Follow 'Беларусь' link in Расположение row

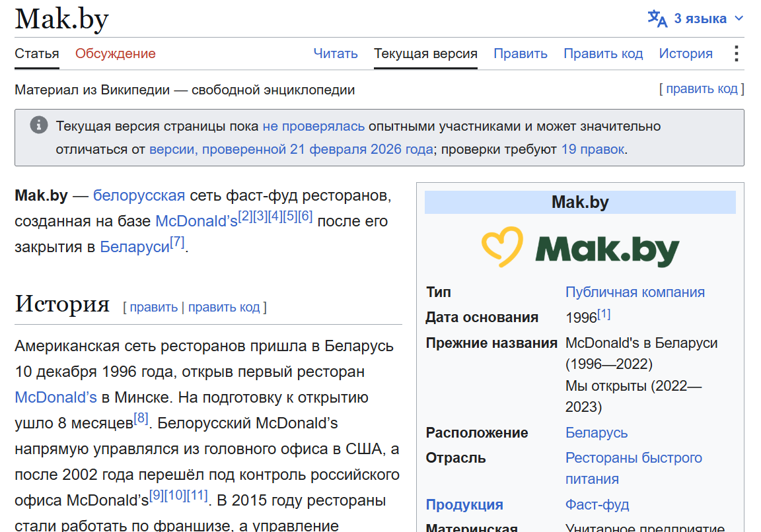tap(597, 432)
